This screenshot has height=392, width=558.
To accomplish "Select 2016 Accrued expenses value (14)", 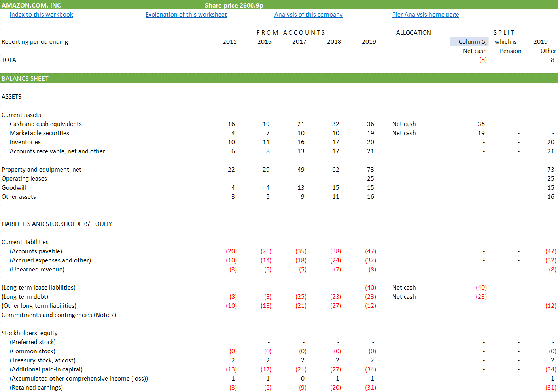I will tap(266, 260).
